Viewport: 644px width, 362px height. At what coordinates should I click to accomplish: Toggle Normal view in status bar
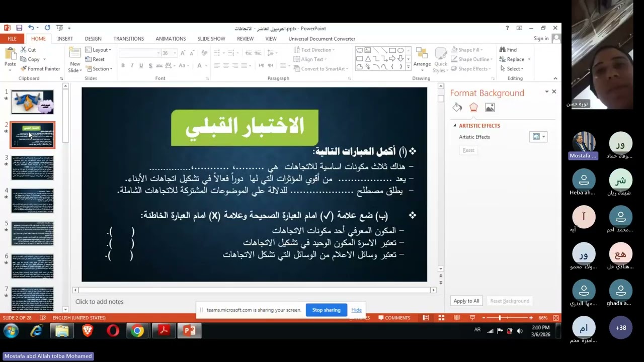pos(426,318)
